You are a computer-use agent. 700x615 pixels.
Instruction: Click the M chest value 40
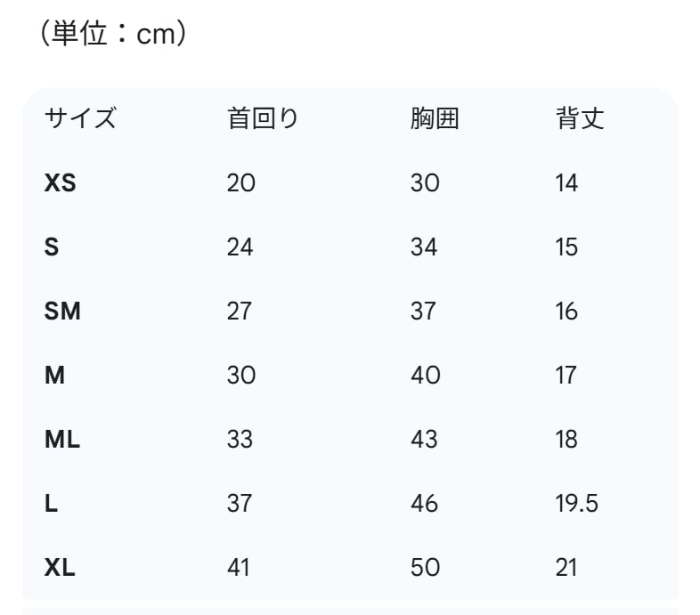pyautogui.click(x=425, y=376)
